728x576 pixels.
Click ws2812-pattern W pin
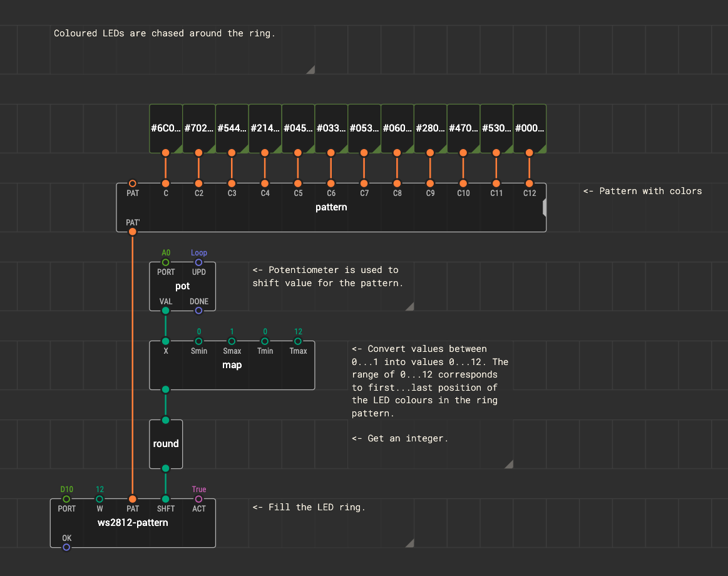click(100, 500)
